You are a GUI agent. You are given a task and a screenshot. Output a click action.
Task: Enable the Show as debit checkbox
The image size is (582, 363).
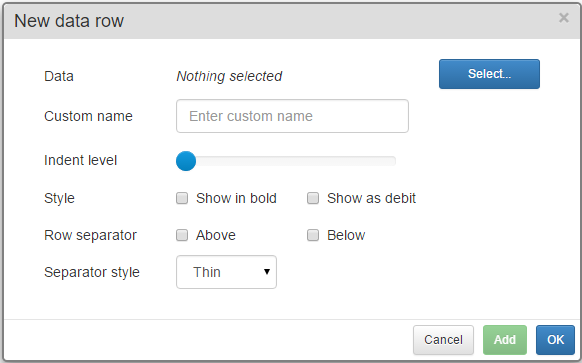(313, 198)
